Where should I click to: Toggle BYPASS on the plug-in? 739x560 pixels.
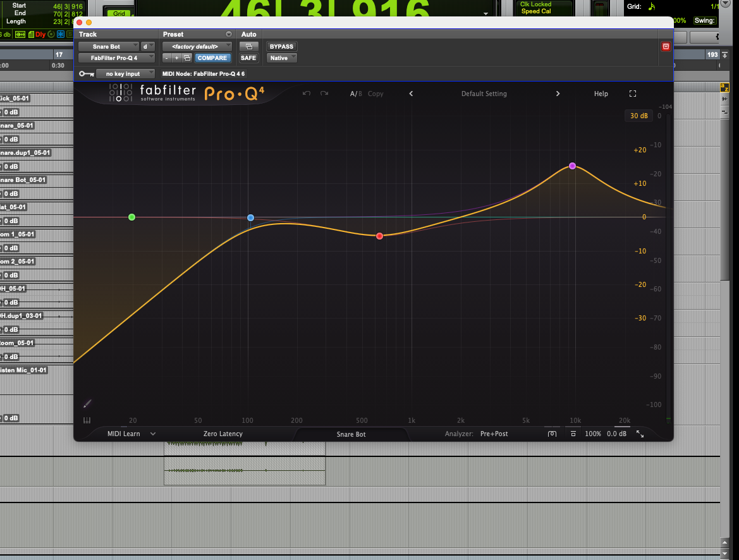pyautogui.click(x=281, y=46)
